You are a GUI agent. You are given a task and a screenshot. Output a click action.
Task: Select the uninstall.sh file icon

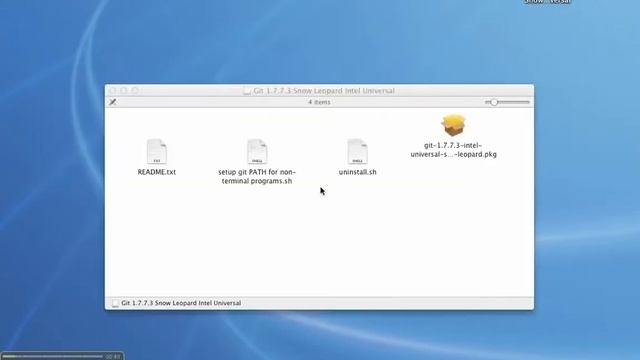point(358,151)
